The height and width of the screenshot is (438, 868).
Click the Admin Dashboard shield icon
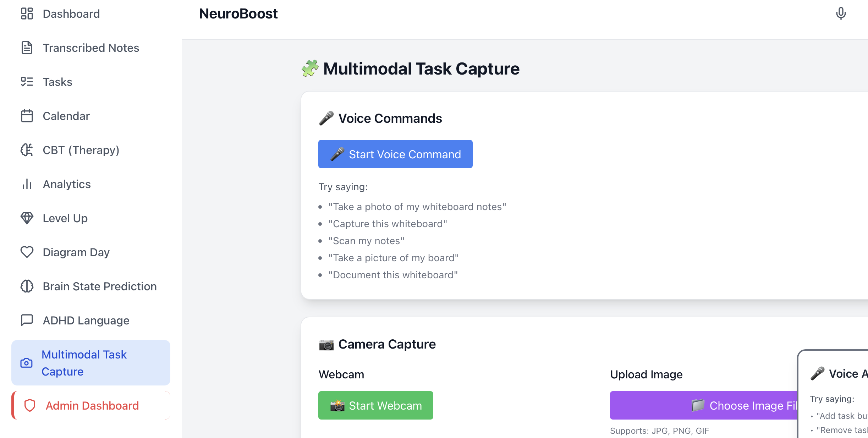tap(30, 405)
